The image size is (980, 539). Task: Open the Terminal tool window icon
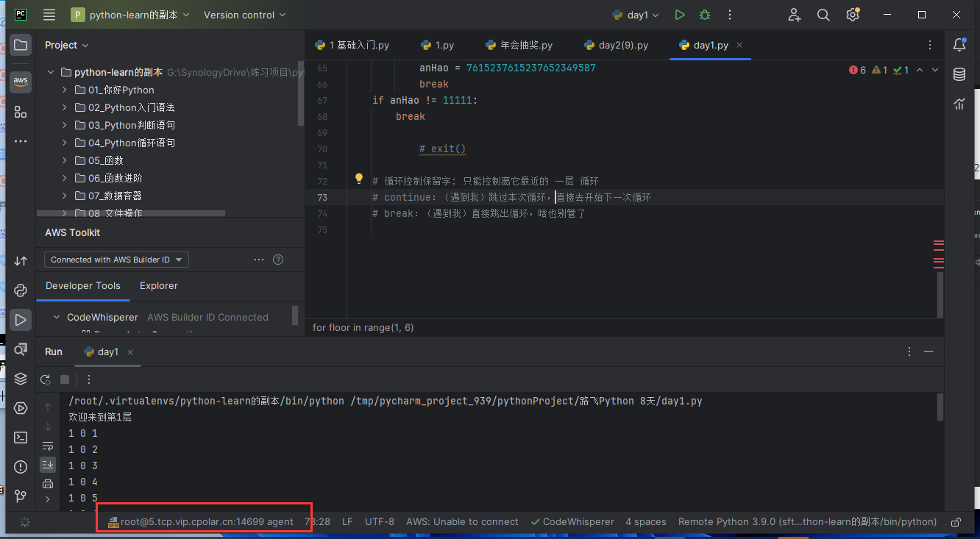point(21,438)
